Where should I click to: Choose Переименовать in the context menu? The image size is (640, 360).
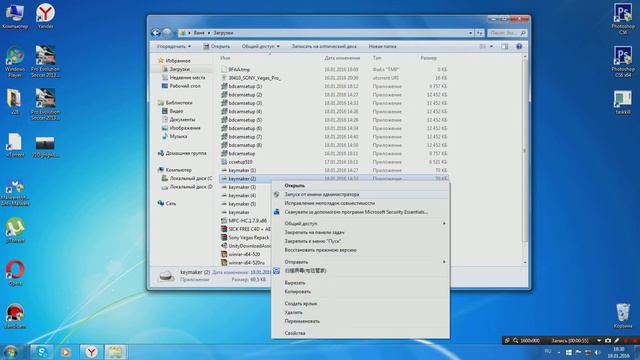(x=302, y=321)
